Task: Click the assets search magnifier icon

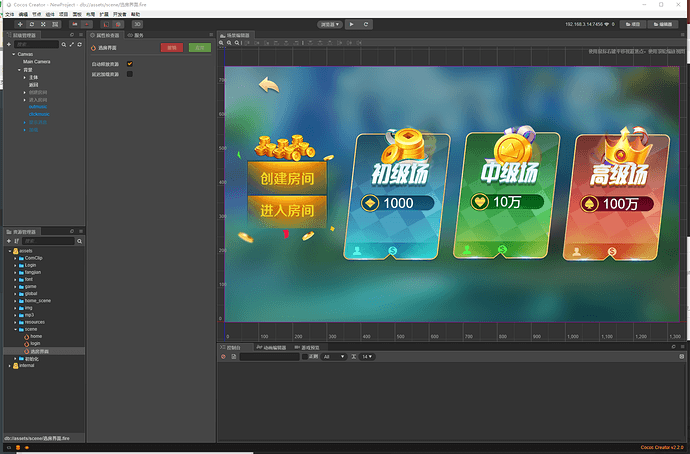Action: [x=80, y=241]
